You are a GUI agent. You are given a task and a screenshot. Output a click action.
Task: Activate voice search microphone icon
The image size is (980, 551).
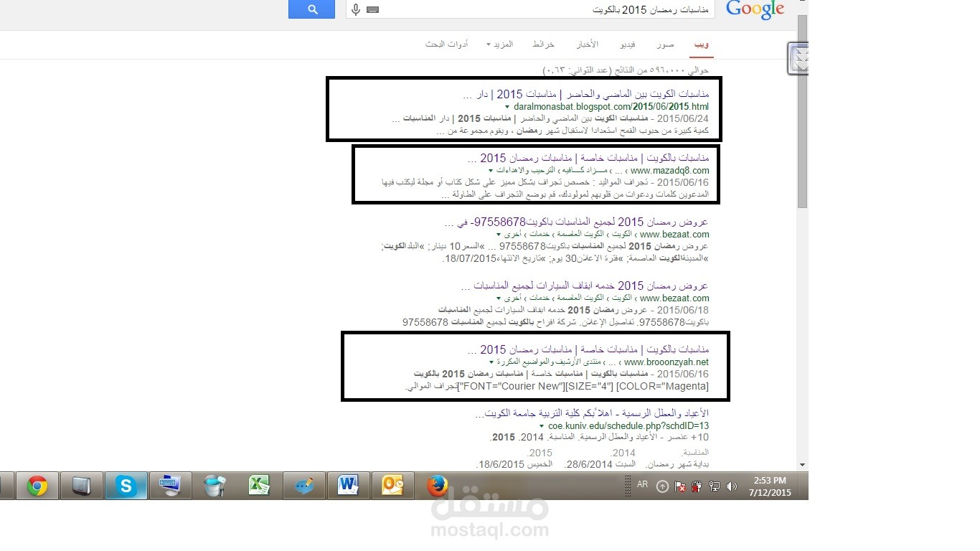pyautogui.click(x=356, y=9)
